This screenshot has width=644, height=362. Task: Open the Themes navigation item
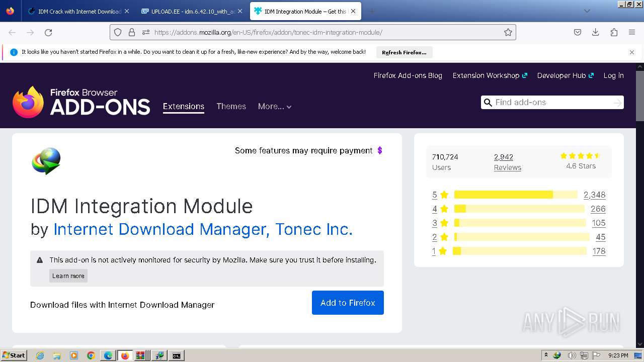(231, 107)
